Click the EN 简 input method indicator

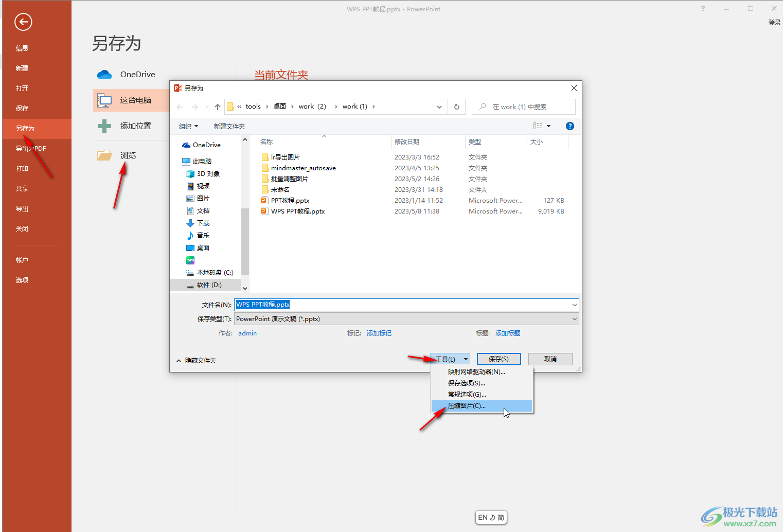coord(491,518)
